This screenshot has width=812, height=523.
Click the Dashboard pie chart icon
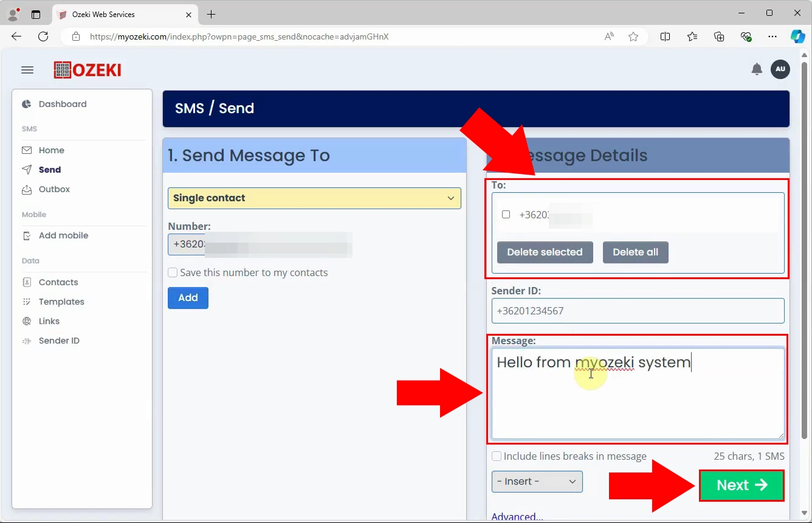(27, 104)
